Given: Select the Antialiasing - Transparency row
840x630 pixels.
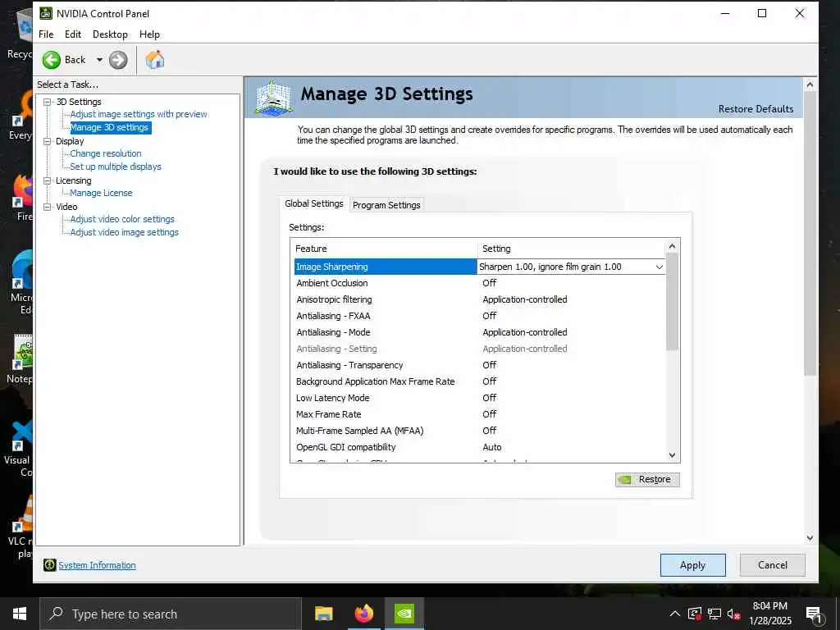Looking at the screenshot, I should [x=479, y=365].
